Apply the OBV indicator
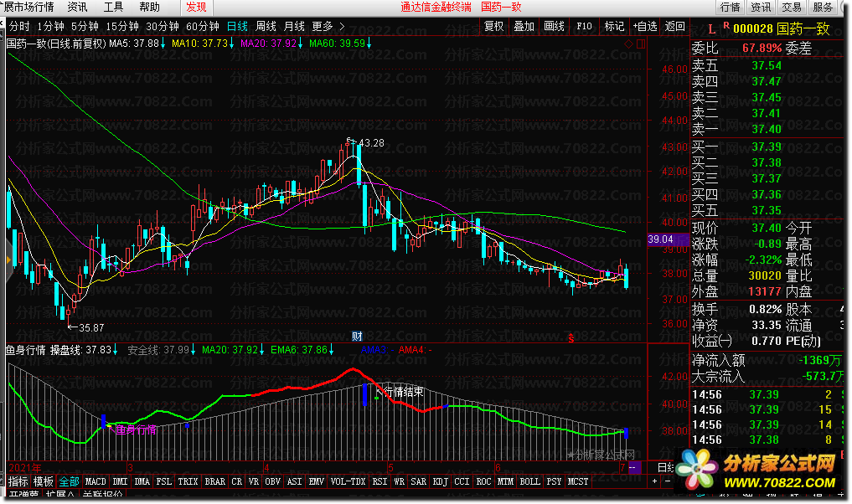852x504 pixels. (x=273, y=481)
